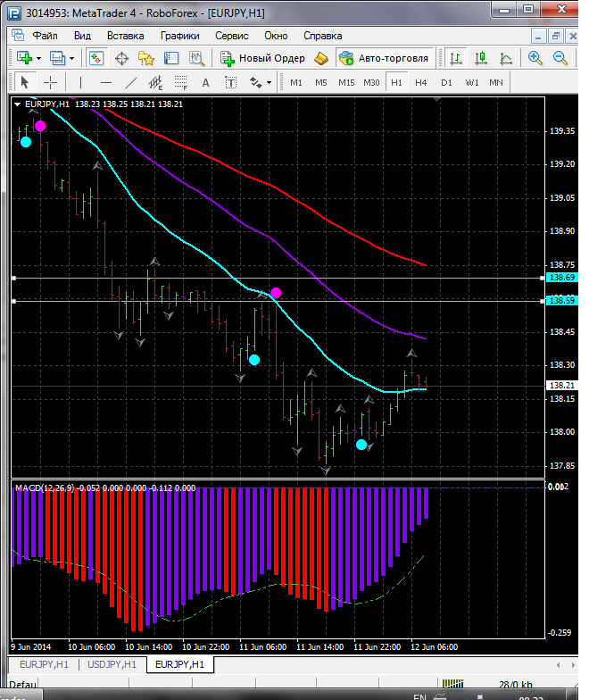The image size is (589, 700).
Task: Switch to M15 timeframe
Action: tap(346, 82)
